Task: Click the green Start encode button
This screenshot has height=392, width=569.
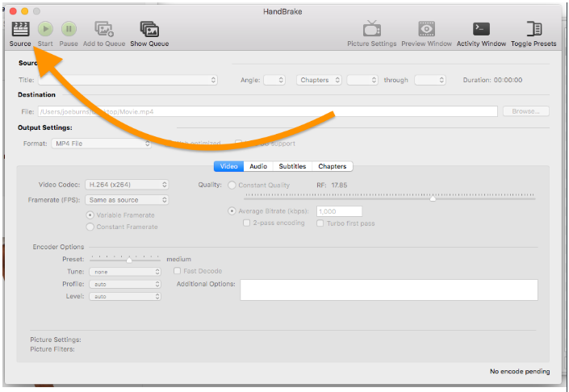Action: 45,29
